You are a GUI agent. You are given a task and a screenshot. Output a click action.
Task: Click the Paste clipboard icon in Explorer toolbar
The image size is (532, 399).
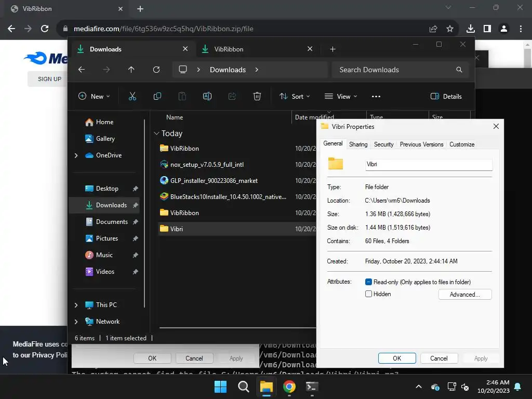[x=182, y=96]
